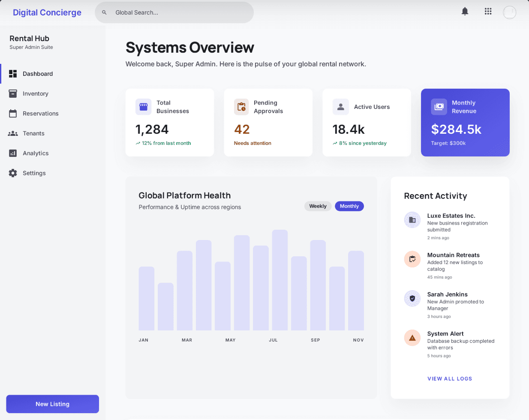Click the Tenants people icon
Screen dimensions: 529x420
(x=13, y=133)
